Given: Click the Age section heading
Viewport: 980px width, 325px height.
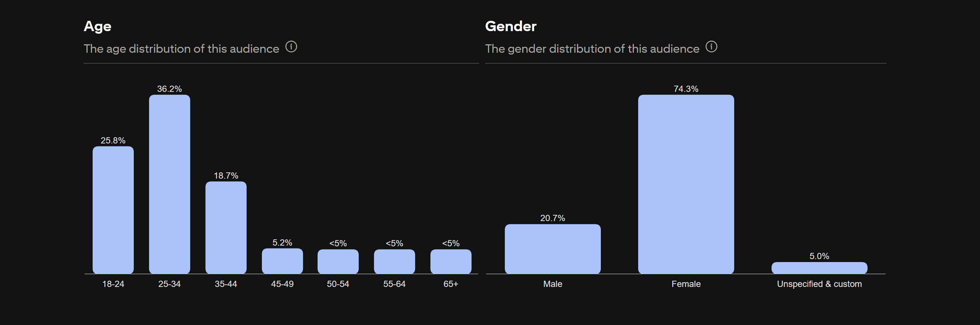Looking at the screenshot, I should (x=97, y=26).
